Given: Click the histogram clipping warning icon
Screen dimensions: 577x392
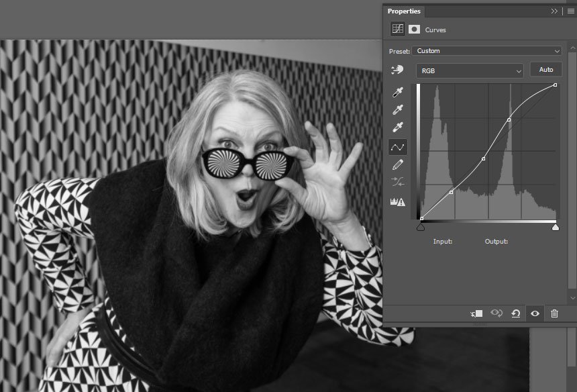Looking at the screenshot, I should click(398, 201).
